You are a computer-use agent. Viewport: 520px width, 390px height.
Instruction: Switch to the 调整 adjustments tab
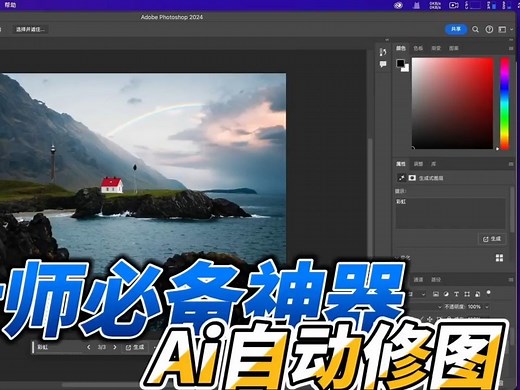tap(418, 164)
